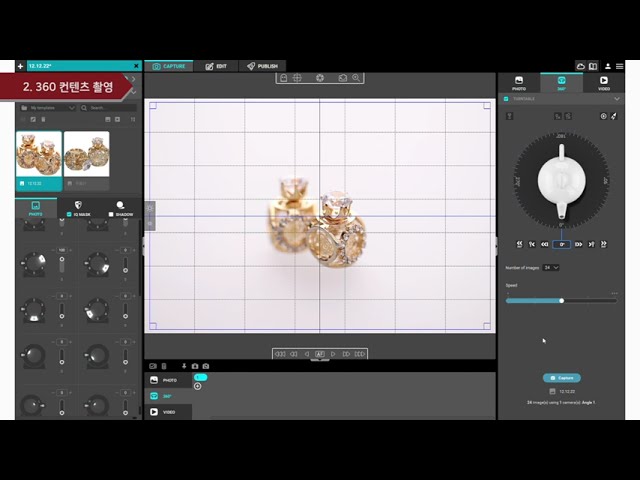Open the user account icon

[607, 66]
